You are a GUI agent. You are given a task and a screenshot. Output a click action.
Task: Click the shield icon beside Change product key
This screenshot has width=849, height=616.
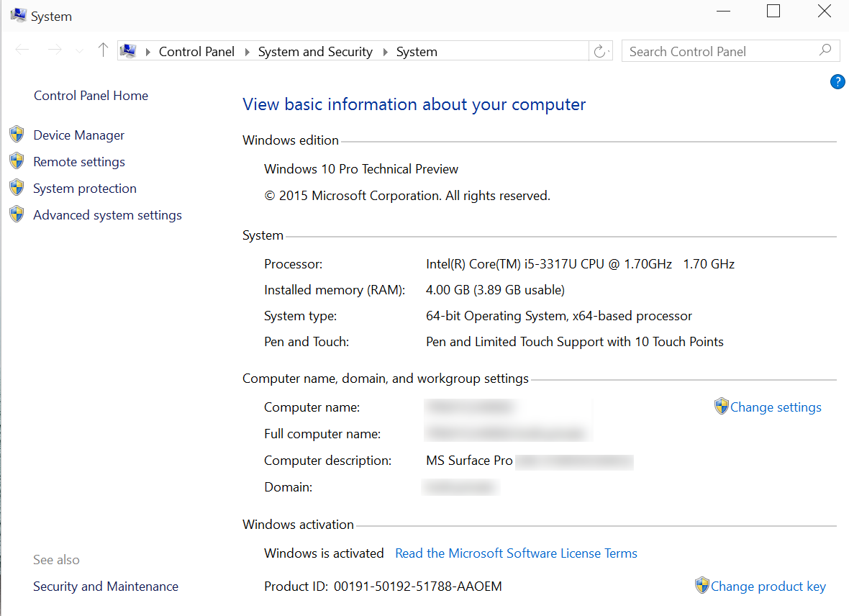[702, 585]
